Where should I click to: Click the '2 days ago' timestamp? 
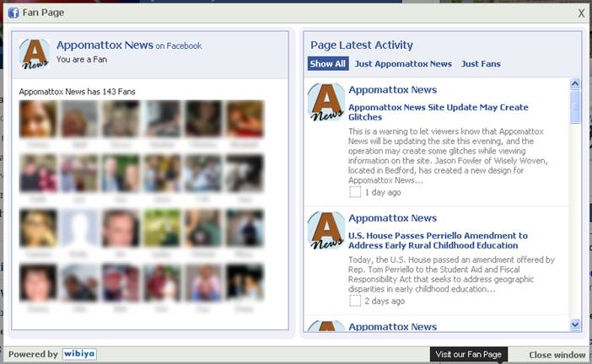click(385, 301)
